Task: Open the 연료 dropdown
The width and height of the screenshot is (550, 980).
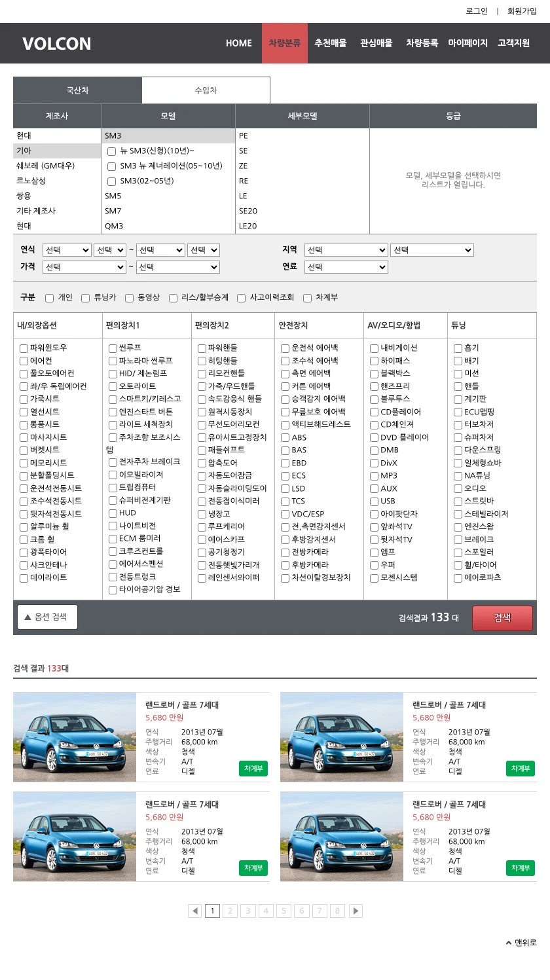Action: pos(346,267)
